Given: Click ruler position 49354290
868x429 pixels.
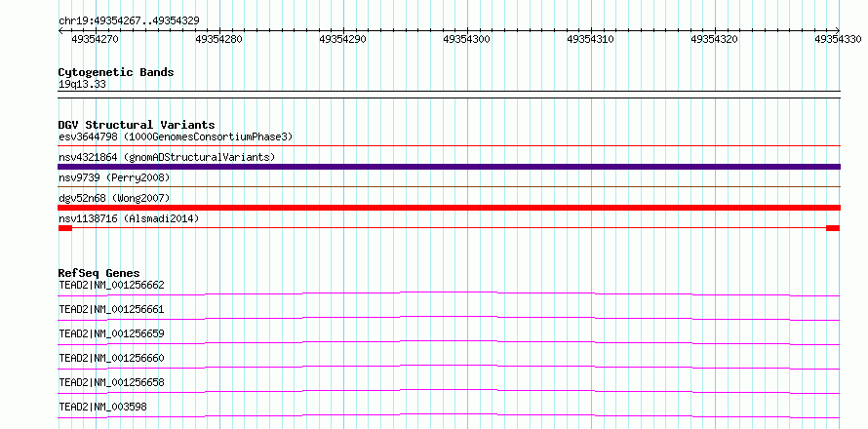Looking at the screenshot, I should tap(342, 39).
